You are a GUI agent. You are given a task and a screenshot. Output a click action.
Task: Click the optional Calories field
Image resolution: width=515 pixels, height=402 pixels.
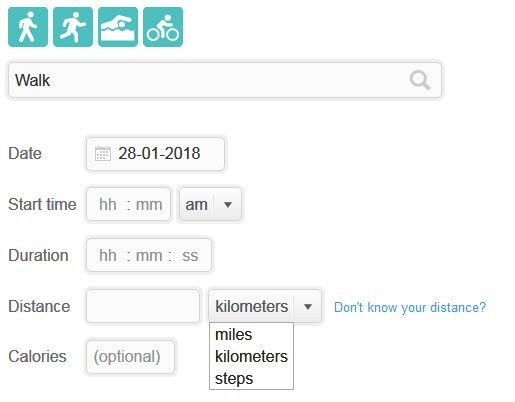coord(130,356)
